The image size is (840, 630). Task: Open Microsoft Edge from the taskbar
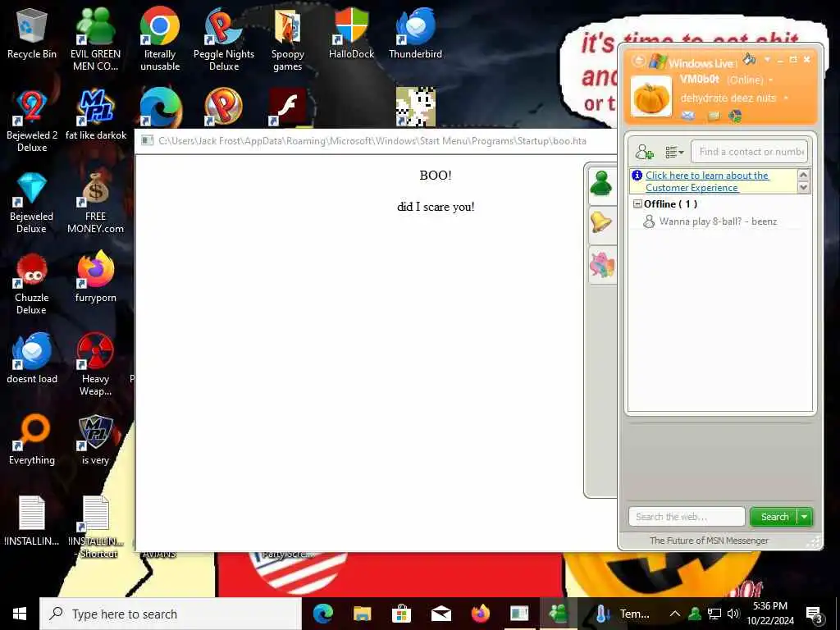(323, 614)
